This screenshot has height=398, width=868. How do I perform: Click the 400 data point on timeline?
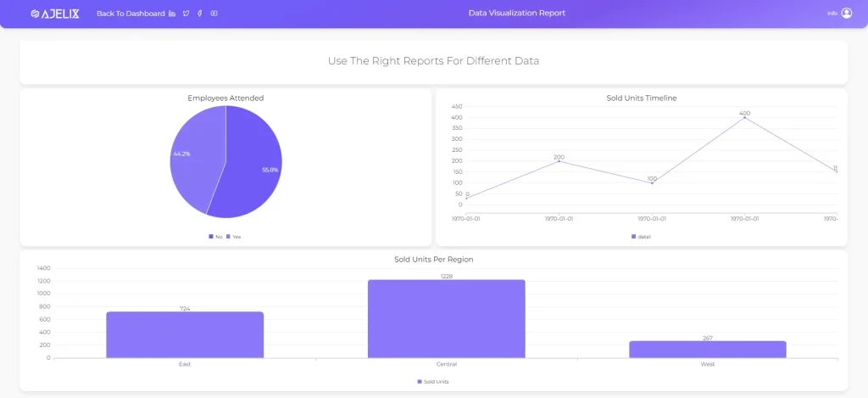pos(744,117)
